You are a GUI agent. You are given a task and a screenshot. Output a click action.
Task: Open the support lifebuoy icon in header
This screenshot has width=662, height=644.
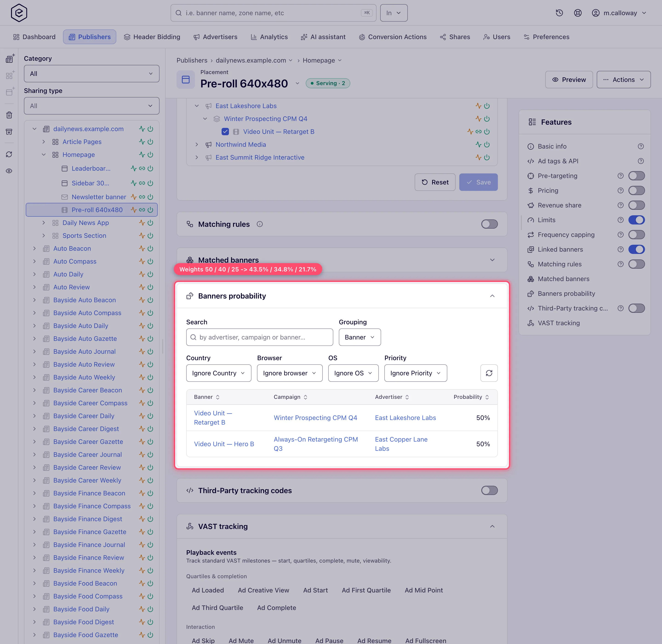coord(578,13)
